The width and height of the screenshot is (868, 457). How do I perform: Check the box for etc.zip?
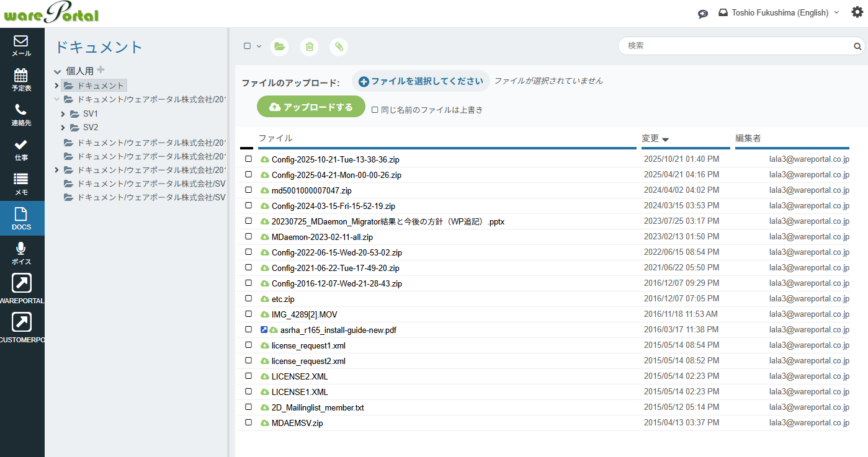[249, 299]
